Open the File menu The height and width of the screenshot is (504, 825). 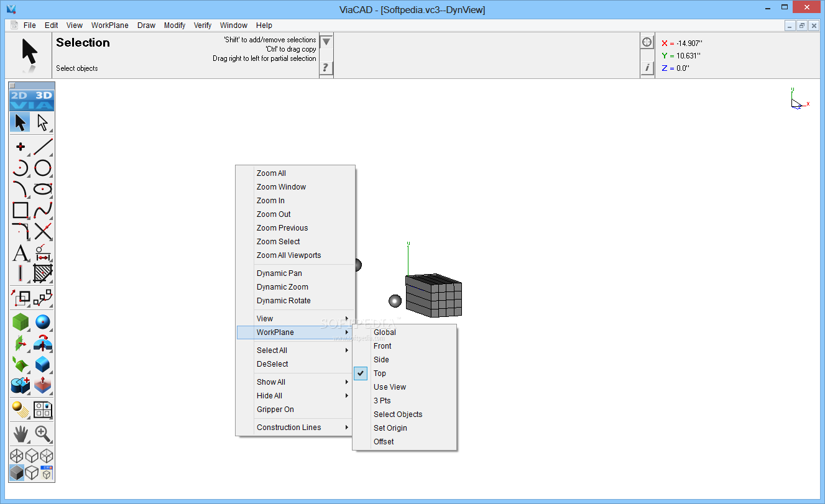coord(30,25)
